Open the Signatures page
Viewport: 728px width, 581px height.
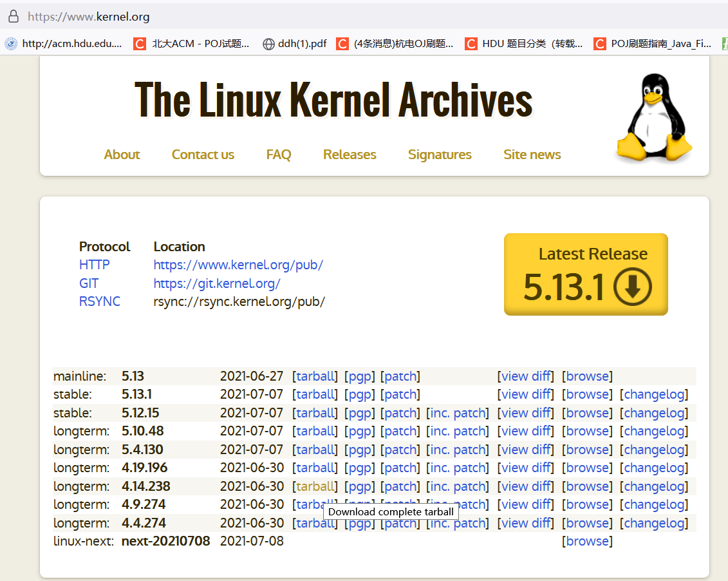[440, 155]
